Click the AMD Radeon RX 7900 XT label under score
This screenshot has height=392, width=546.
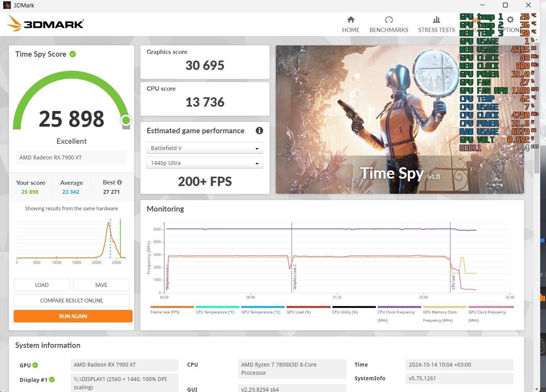click(x=71, y=158)
